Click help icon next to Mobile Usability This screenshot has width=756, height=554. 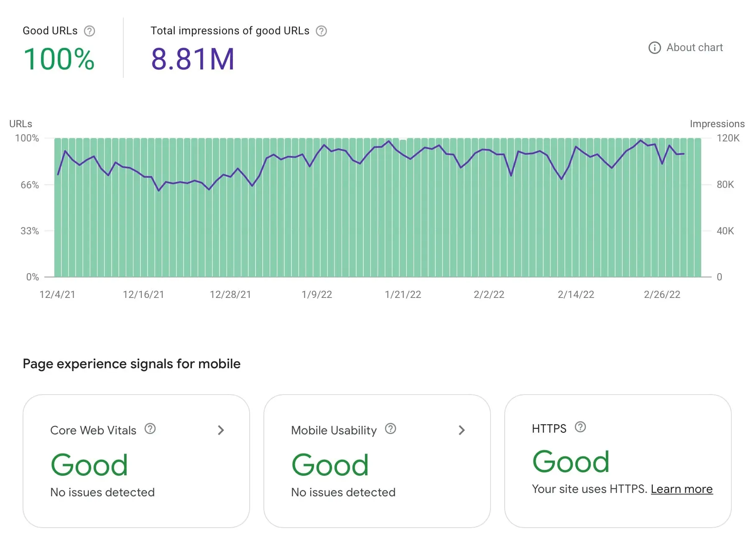(391, 429)
